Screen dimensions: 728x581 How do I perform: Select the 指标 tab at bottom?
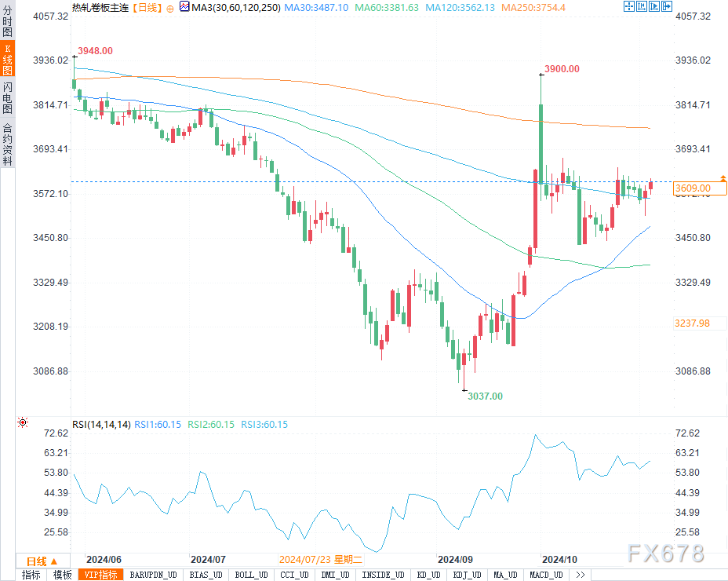pyautogui.click(x=31, y=575)
